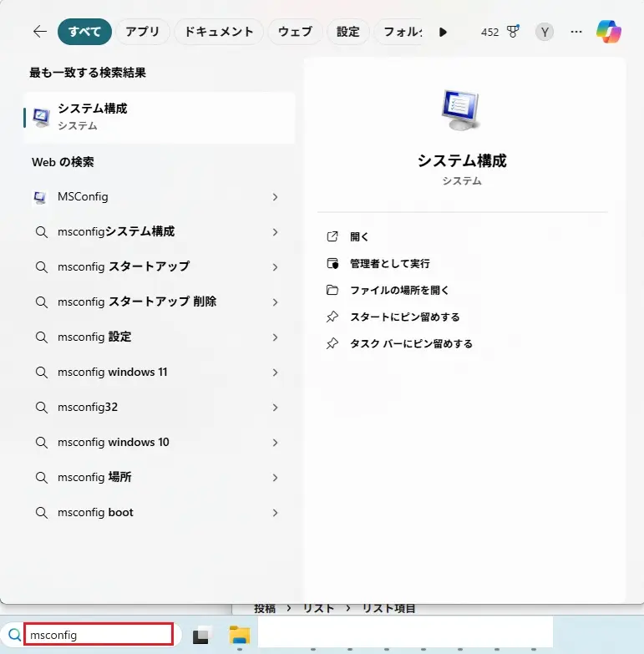Select the msconfigシステム構成 suggestion text

(116, 231)
